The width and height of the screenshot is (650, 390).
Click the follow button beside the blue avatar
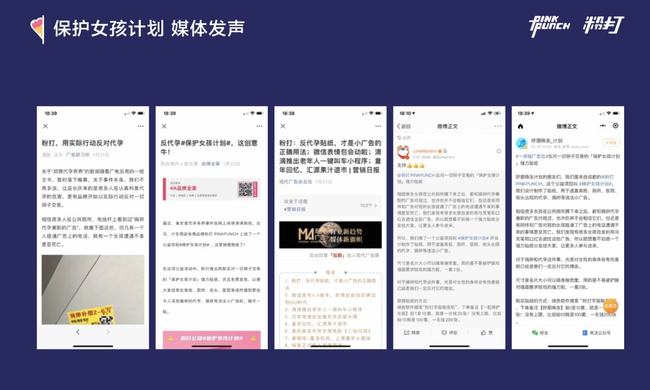[x=611, y=143]
